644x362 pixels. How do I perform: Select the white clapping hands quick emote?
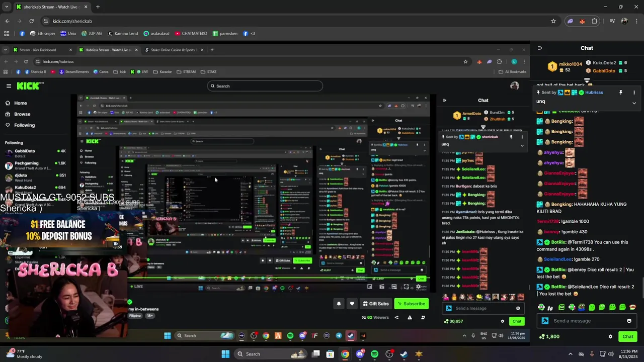[x=550, y=307]
